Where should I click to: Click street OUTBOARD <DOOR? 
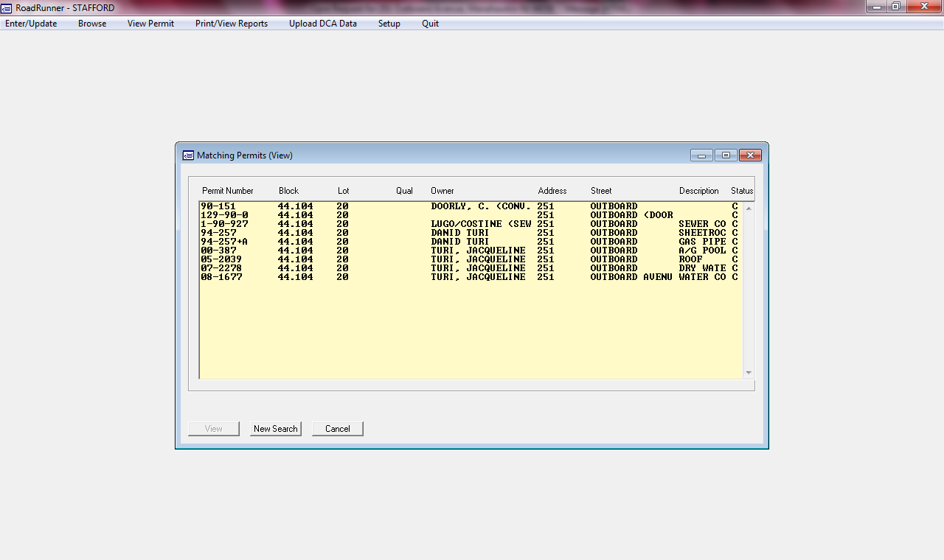[631, 215]
